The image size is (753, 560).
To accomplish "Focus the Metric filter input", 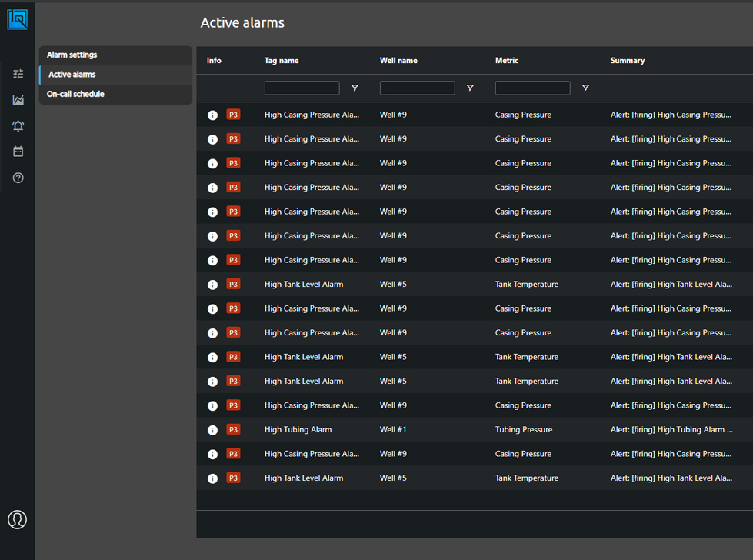I will 532,88.
